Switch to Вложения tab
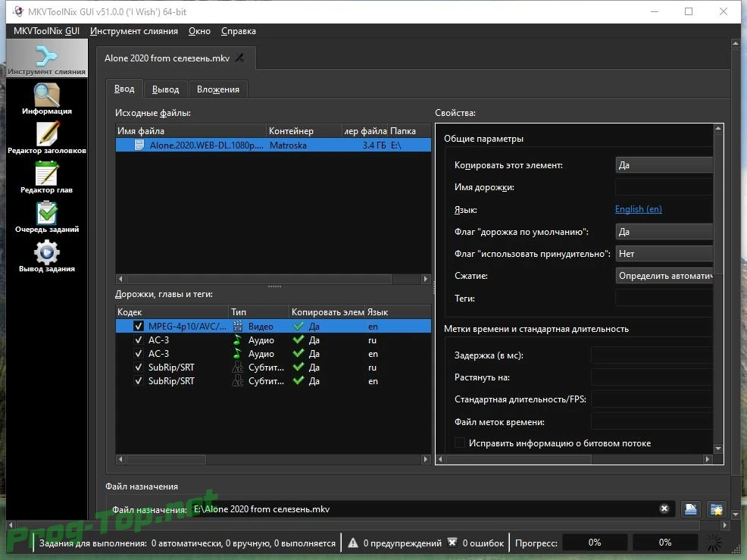The width and height of the screenshot is (747, 560). pos(218,89)
